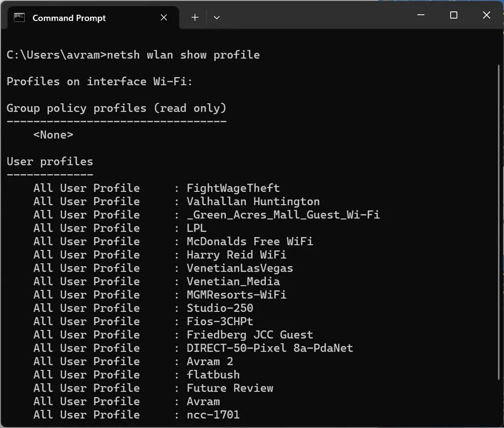
Task: Click 'Profiles on interface Wi-Fi:' line
Action: [x=99, y=81]
